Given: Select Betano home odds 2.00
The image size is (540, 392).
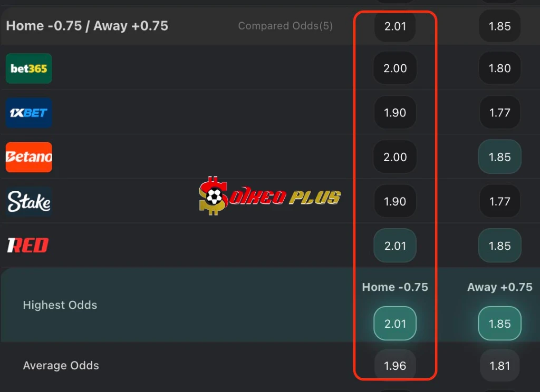Looking at the screenshot, I should click(x=395, y=157).
